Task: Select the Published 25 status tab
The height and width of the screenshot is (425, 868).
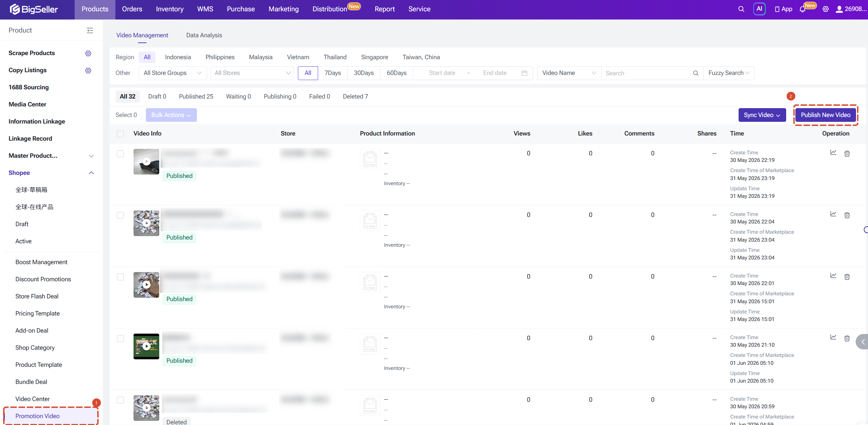Action: coord(196,96)
